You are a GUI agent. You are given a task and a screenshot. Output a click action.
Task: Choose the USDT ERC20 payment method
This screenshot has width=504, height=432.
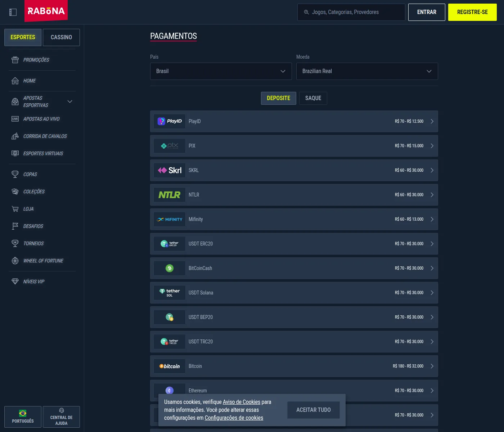click(x=294, y=244)
